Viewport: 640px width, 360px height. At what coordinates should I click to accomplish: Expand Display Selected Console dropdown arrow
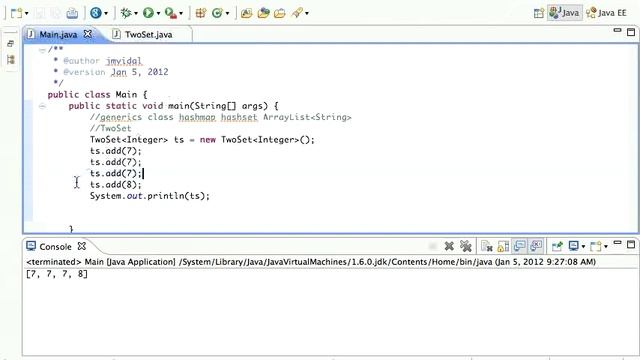click(x=583, y=247)
